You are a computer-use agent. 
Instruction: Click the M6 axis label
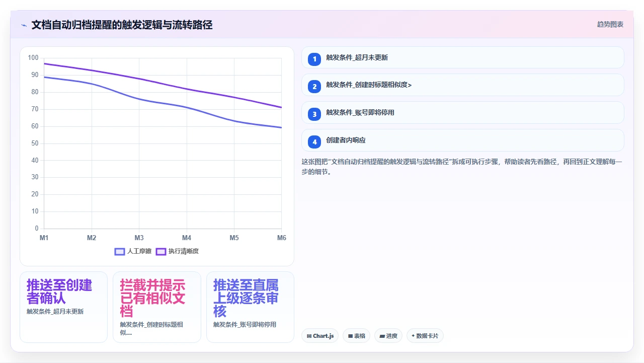click(281, 238)
